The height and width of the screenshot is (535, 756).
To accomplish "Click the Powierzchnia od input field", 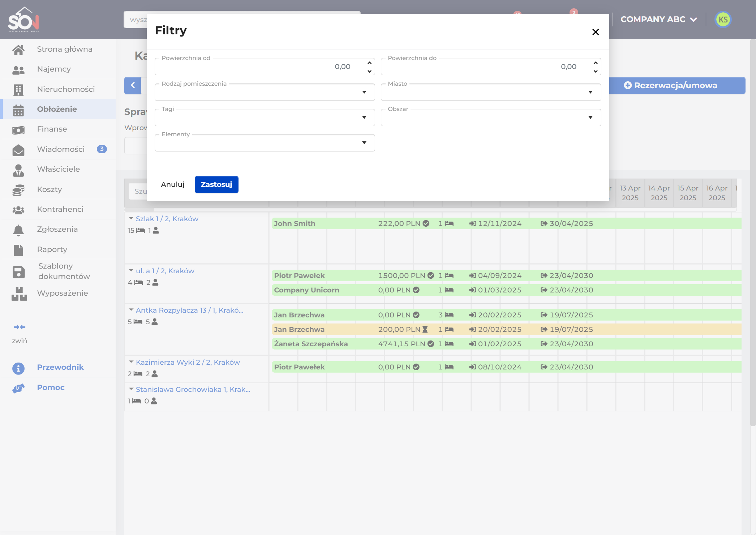I will coord(265,67).
